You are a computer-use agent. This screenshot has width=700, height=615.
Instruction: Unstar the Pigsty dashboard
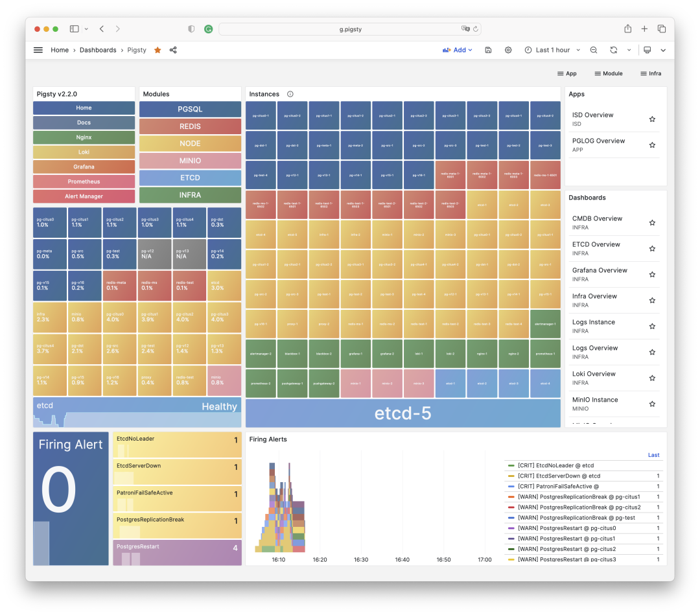click(x=157, y=50)
